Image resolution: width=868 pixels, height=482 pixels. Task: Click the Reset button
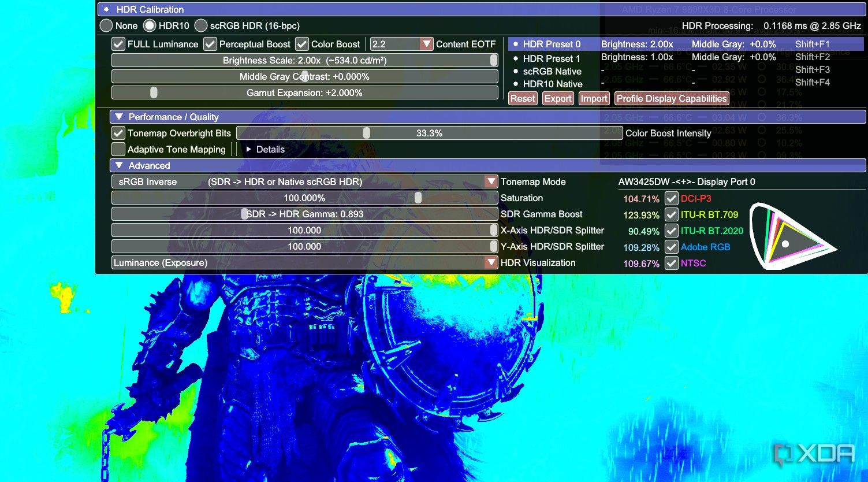523,98
